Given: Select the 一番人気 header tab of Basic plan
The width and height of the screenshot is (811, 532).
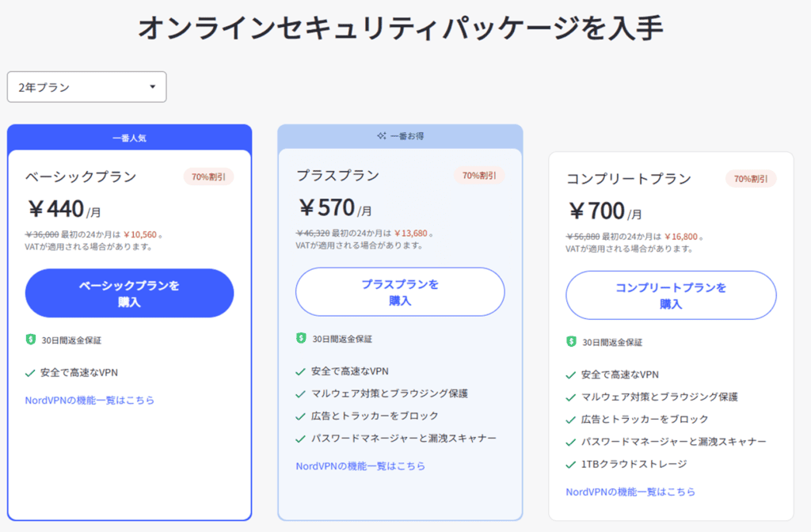Looking at the screenshot, I should (x=129, y=138).
